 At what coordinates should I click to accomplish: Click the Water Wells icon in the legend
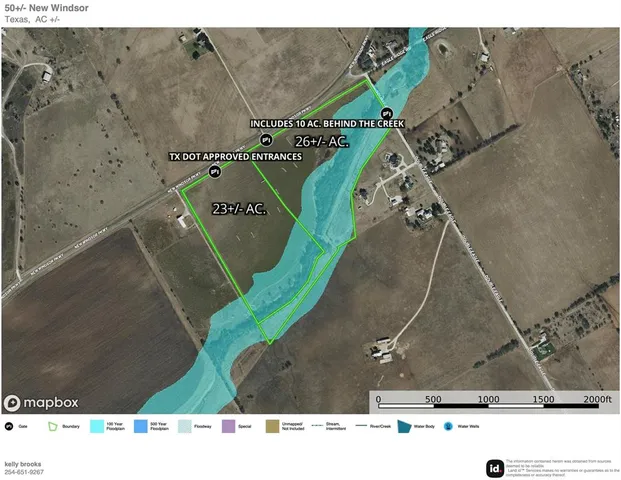pyautogui.click(x=448, y=427)
